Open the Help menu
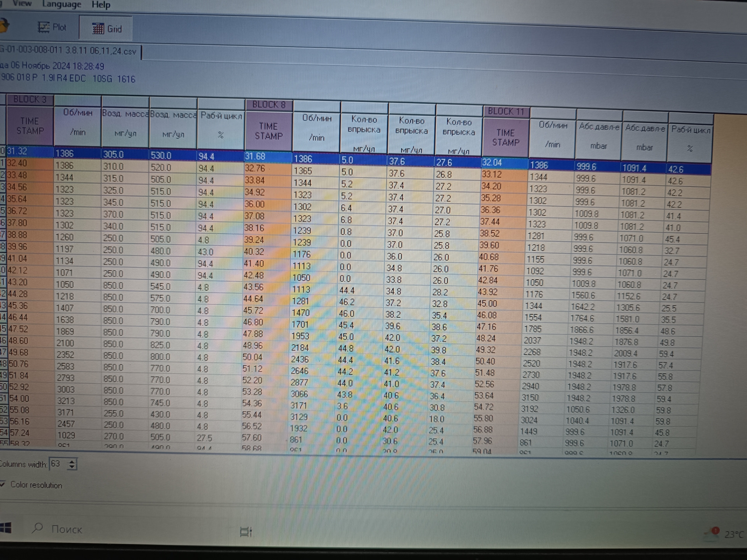 pos(101,5)
